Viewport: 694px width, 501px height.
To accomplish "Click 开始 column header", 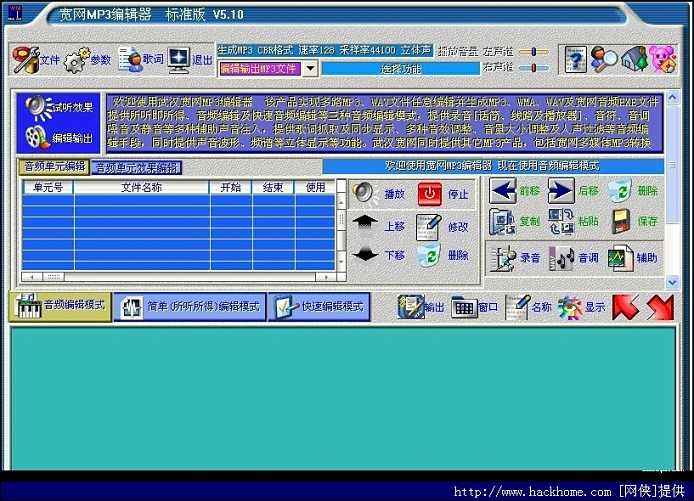I will click(x=231, y=187).
